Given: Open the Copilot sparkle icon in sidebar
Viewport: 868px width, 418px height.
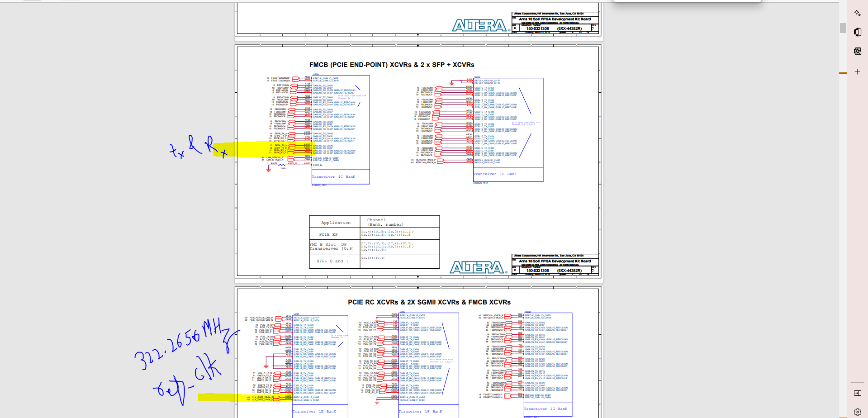Looking at the screenshot, I should [857, 13].
